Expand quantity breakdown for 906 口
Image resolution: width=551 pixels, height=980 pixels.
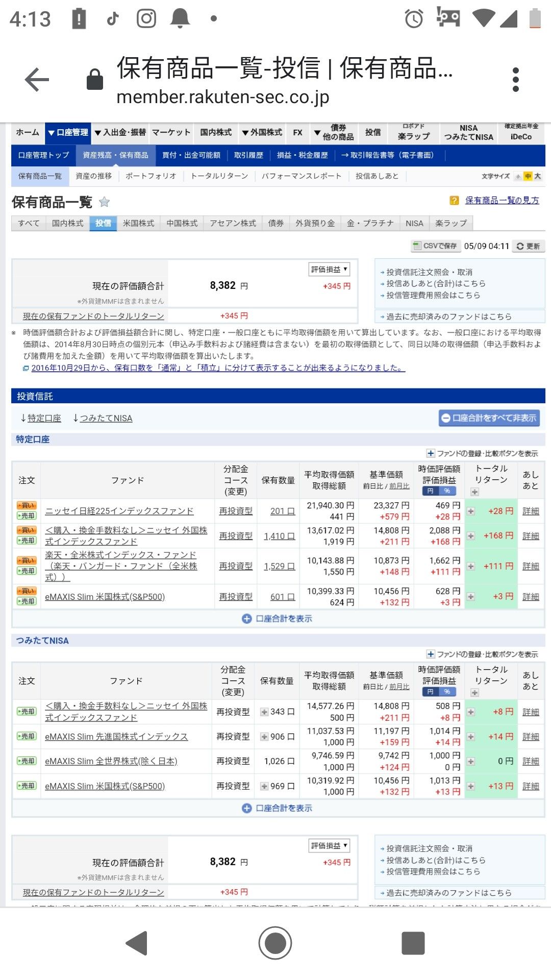(264, 737)
